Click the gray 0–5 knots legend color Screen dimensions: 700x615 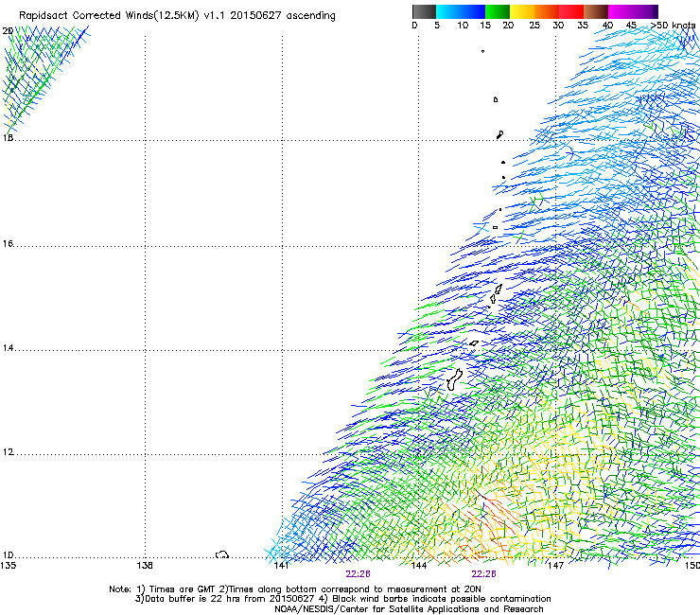[424, 11]
